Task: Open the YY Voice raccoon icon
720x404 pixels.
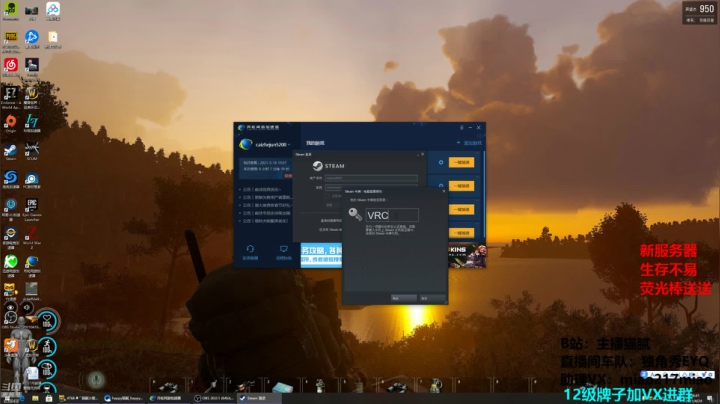Action: tap(11, 290)
